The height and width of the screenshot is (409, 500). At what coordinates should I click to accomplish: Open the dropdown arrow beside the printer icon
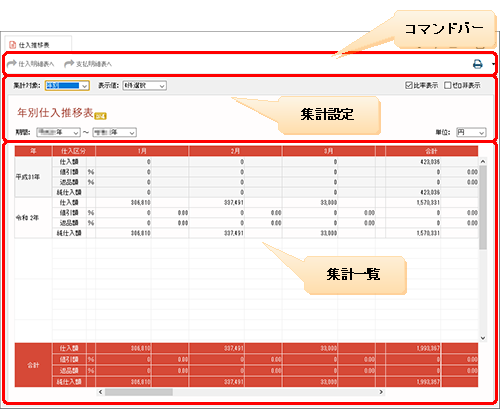493,64
